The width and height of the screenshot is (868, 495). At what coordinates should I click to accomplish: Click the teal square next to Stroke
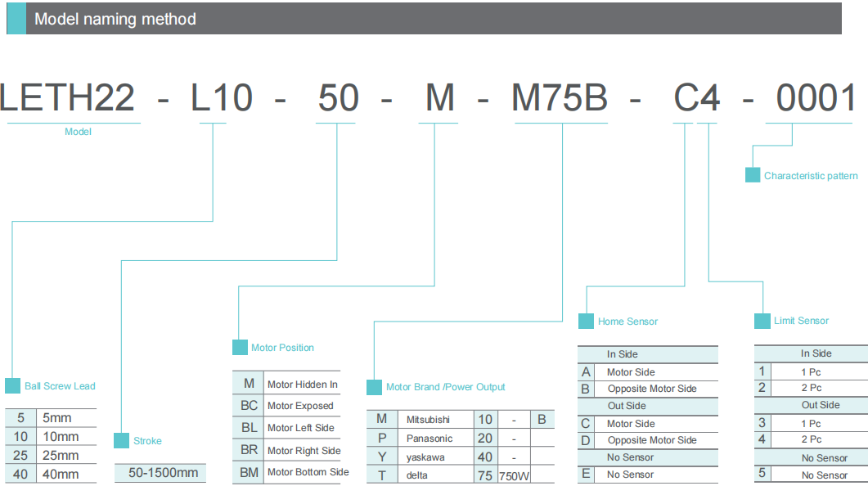[121, 441]
